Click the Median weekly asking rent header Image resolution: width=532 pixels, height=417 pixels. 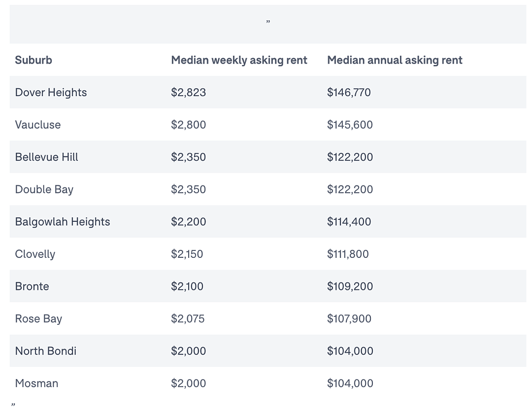pos(239,60)
